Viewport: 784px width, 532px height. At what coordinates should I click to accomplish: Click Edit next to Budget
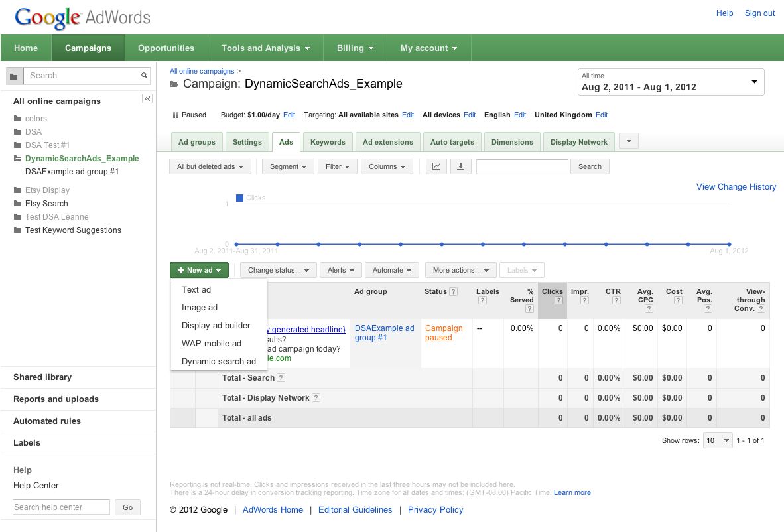click(289, 115)
